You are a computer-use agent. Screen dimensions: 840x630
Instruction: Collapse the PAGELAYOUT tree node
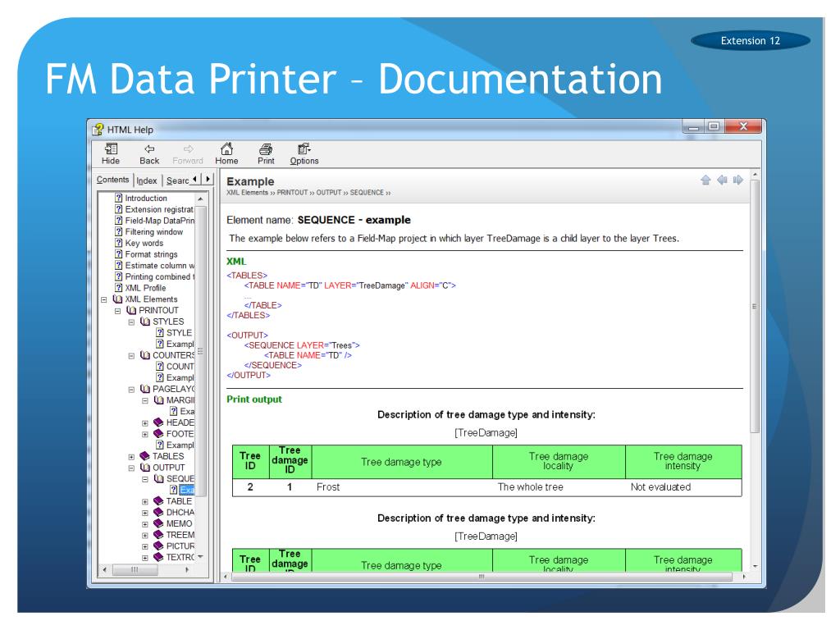click(x=131, y=390)
